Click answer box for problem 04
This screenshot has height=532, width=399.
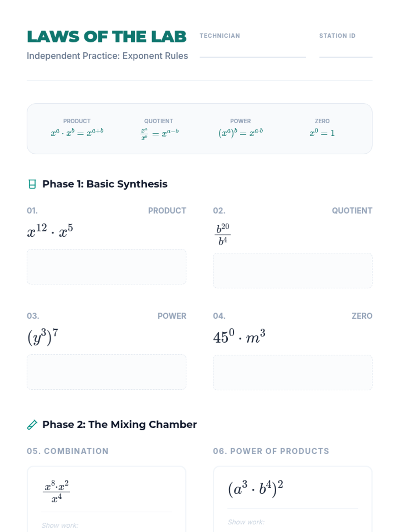coord(293,372)
